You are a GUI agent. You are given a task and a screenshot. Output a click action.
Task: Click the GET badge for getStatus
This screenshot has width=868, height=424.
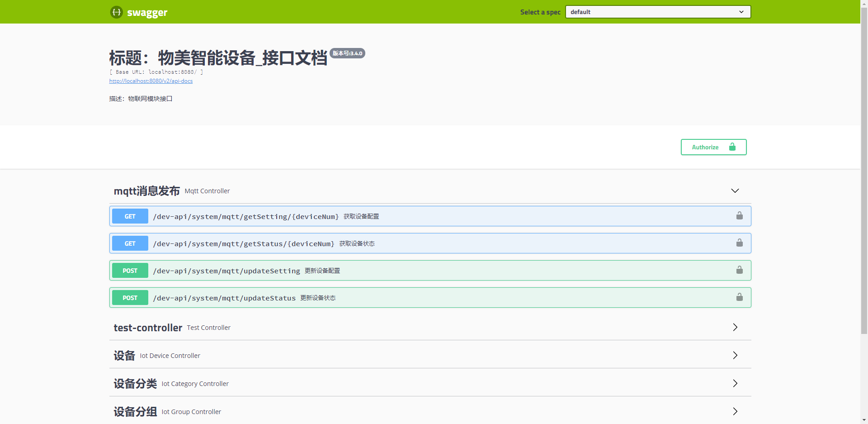coord(130,243)
